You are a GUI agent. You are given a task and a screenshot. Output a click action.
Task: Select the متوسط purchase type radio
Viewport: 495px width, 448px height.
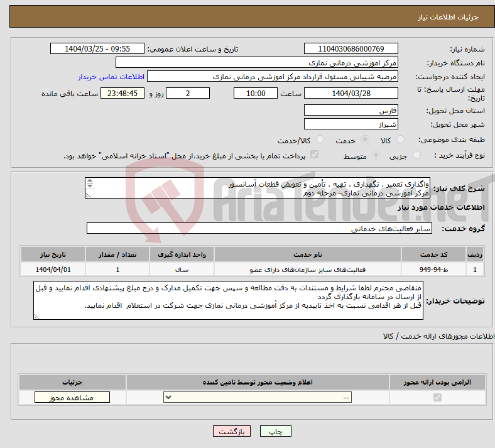(376, 155)
